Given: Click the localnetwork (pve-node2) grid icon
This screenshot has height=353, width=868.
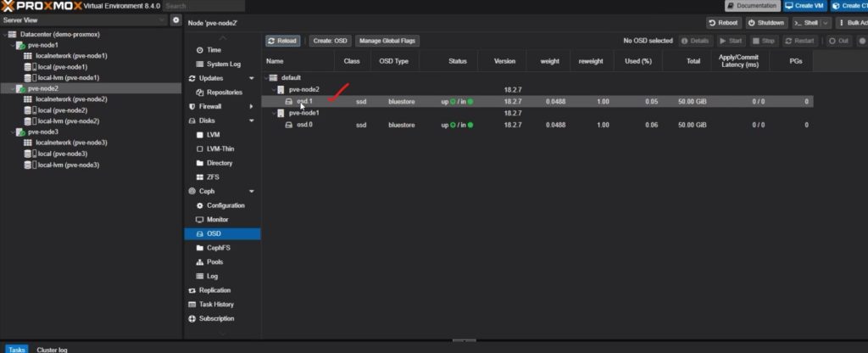Looking at the screenshot, I should 28,99.
